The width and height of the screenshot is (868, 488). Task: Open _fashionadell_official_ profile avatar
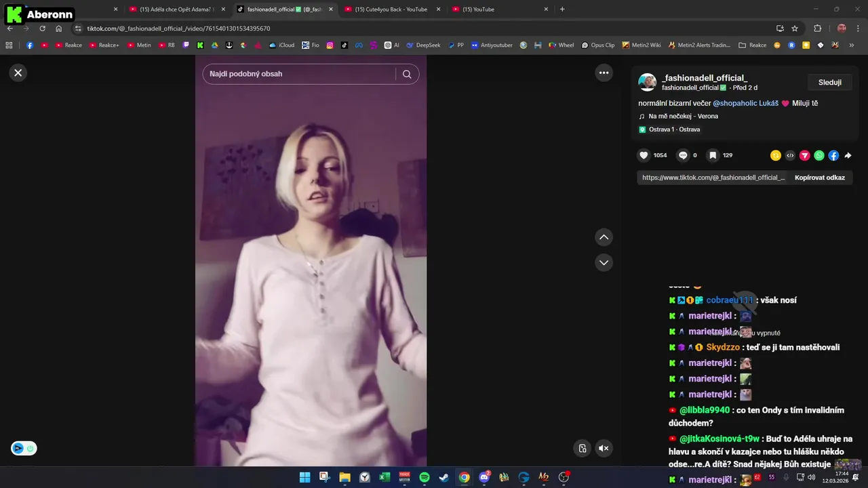[x=648, y=82]
